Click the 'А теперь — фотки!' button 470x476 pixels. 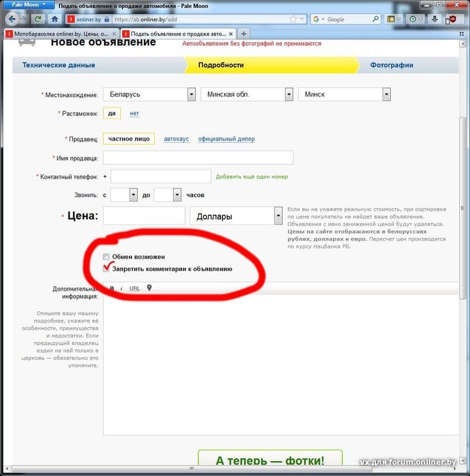pos(270,459)
